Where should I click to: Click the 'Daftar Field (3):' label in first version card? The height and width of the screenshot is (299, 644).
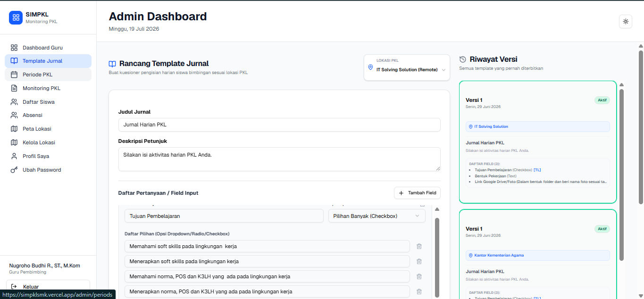485,164
